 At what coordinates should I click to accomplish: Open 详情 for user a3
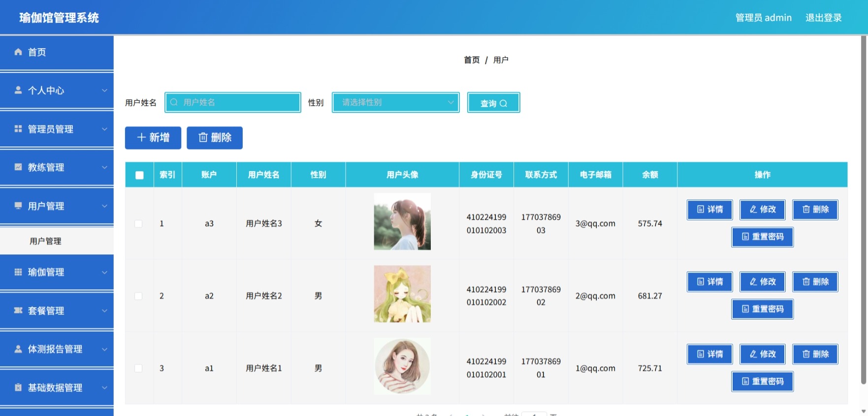pyautogui.click(x=710, y=209)
